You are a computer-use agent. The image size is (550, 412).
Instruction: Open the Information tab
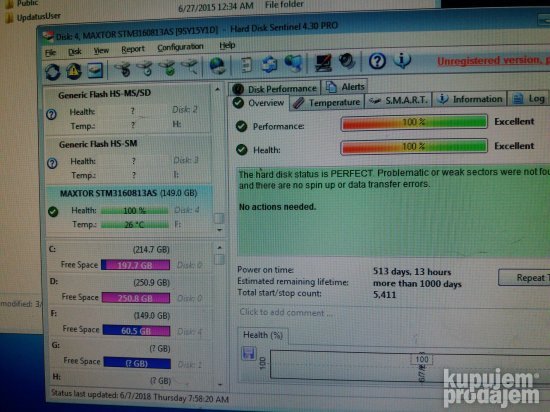coord(470,99)
